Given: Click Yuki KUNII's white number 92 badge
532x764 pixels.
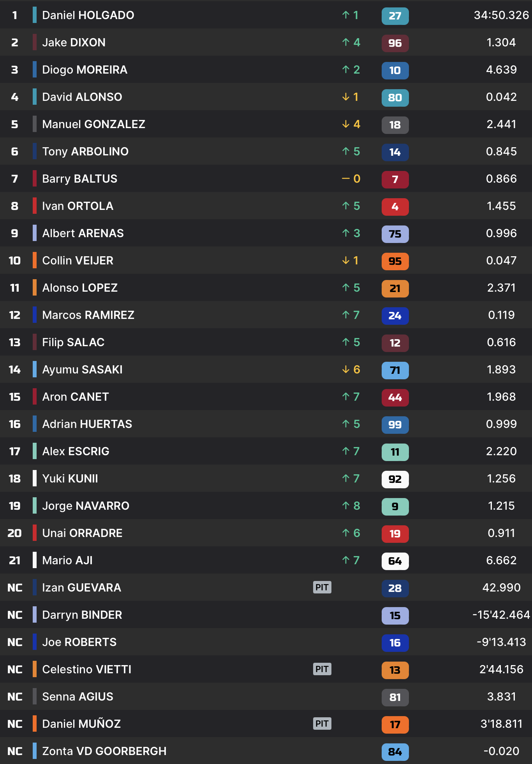Looking at the screenshot, I should click(395, 479).
